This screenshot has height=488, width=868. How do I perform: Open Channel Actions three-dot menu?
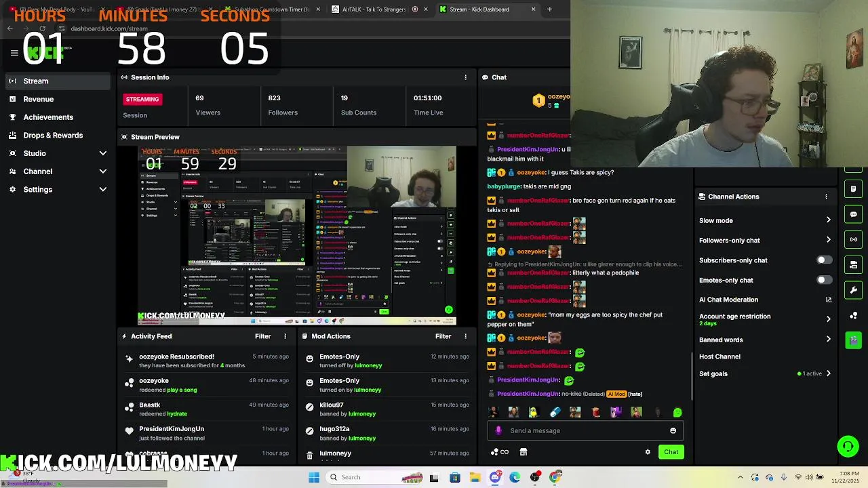pyautogui.click(x=826, y=197)
